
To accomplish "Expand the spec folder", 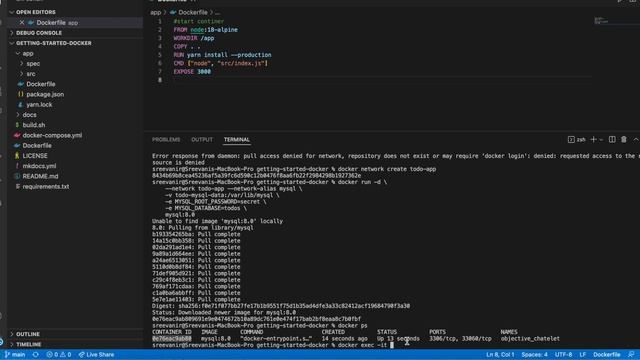I will coord(22,64).
